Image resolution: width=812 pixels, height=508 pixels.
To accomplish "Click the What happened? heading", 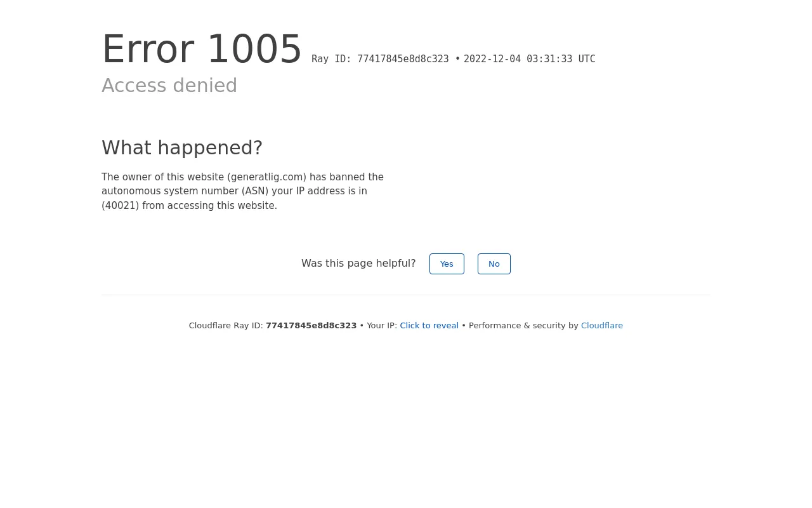I will [182, 147].
